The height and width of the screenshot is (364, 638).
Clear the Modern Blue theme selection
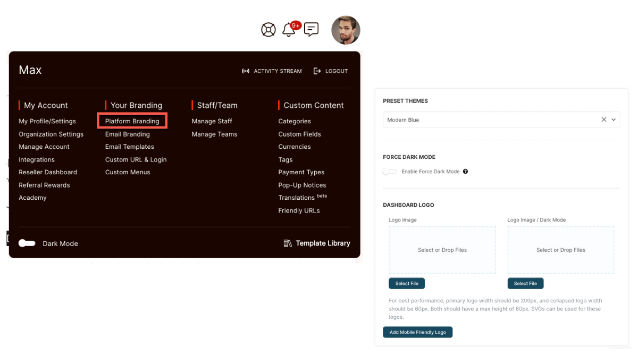click(603, 120)
